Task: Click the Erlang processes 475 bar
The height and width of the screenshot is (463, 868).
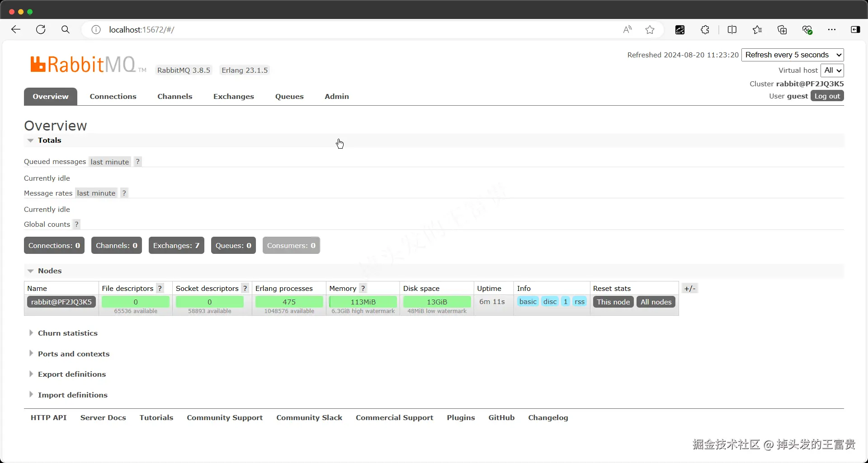Action: pyautogui.click(x=289, y=302)
